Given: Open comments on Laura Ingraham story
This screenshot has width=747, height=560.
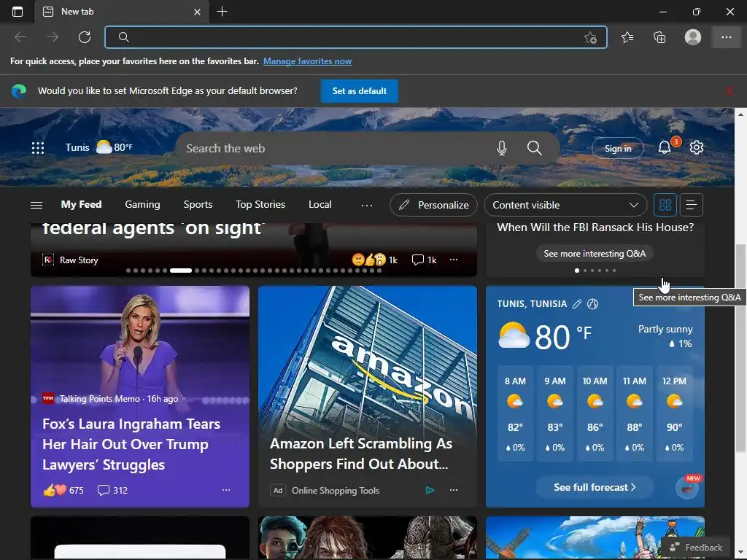Looking at the screenshot, I should point(112,490).
